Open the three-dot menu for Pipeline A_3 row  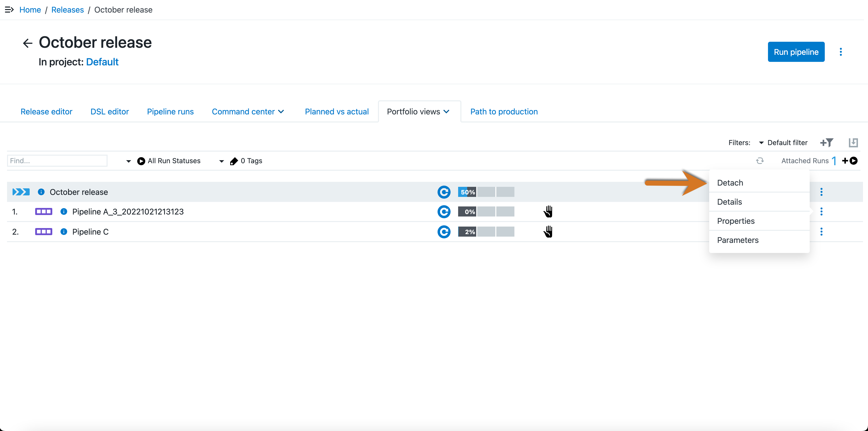(821, 211)
